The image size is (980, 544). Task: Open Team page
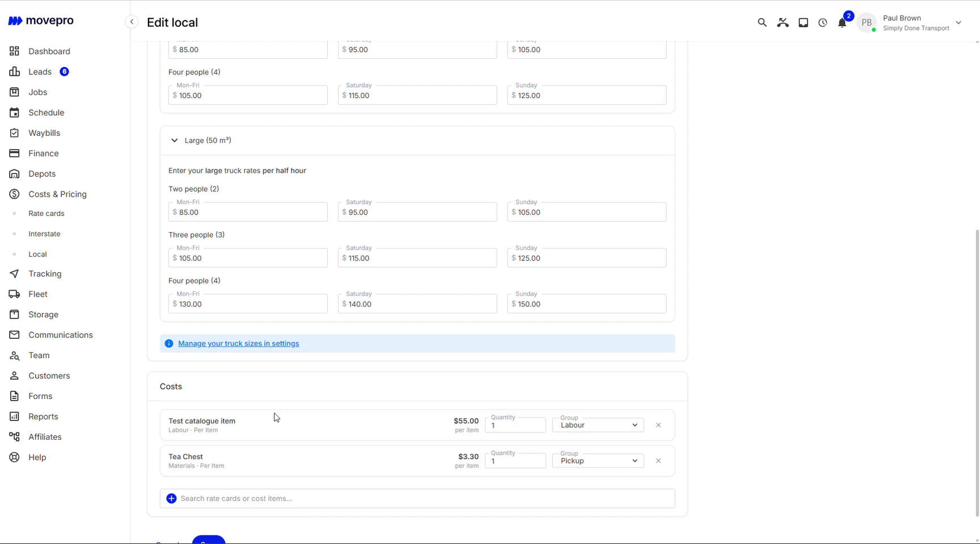click(39, 355)
